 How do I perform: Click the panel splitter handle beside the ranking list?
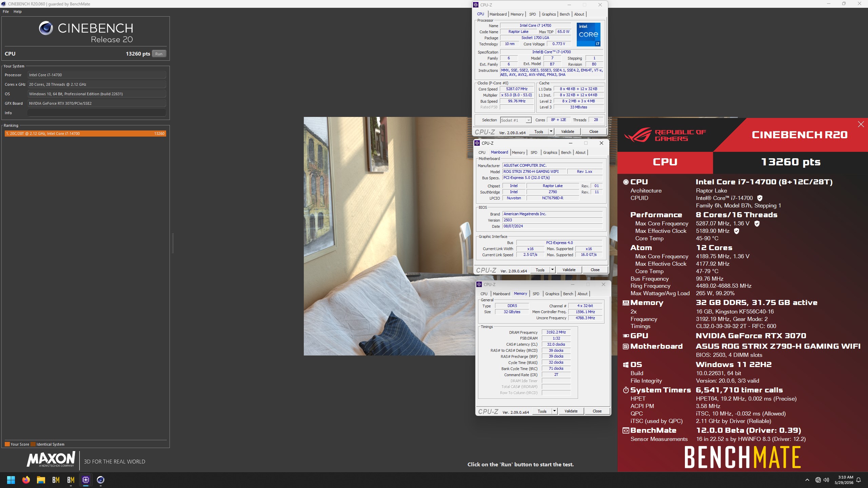(173, 243)
